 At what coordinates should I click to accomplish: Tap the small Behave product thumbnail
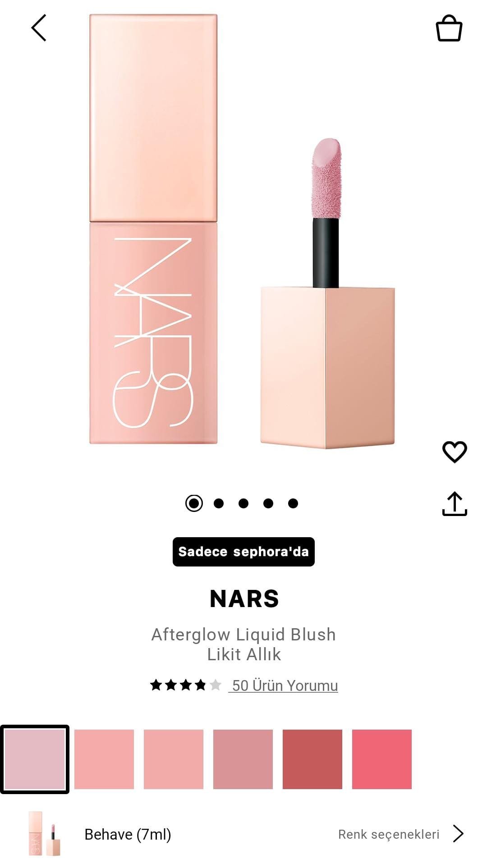point(44,834)
